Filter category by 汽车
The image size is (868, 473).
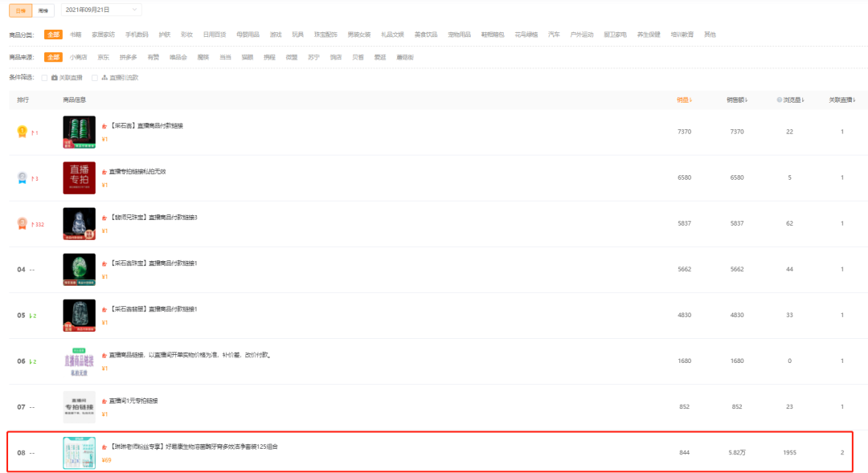(x=554, y=35)
